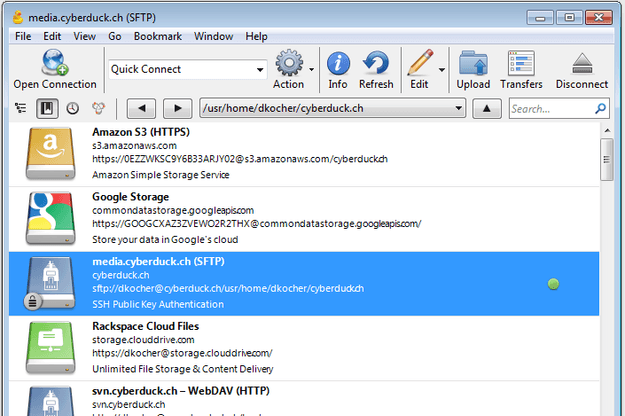Screen dimensions: 625x416
Task: Open the Edit dropdown arrow
Action: (x=442, y=70)
